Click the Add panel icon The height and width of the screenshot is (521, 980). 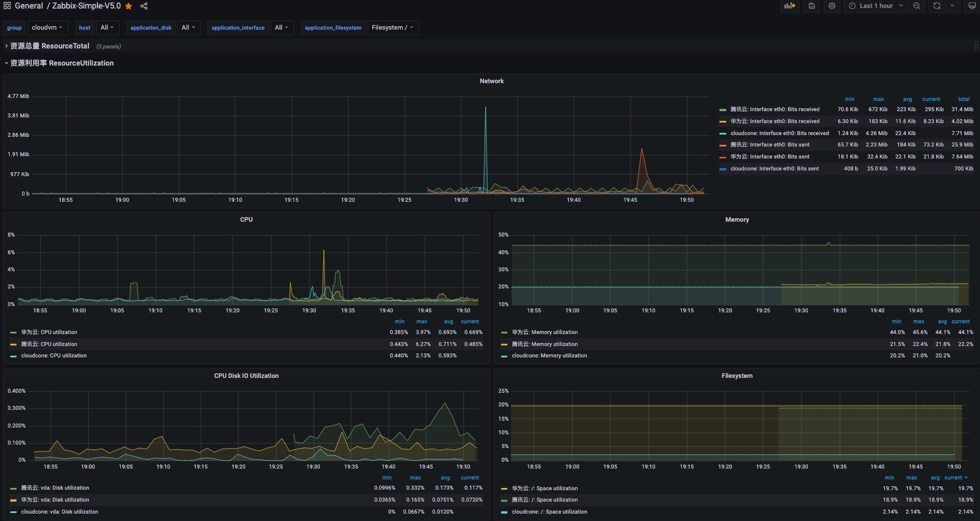pyautogui.click(x=790, y=6)
